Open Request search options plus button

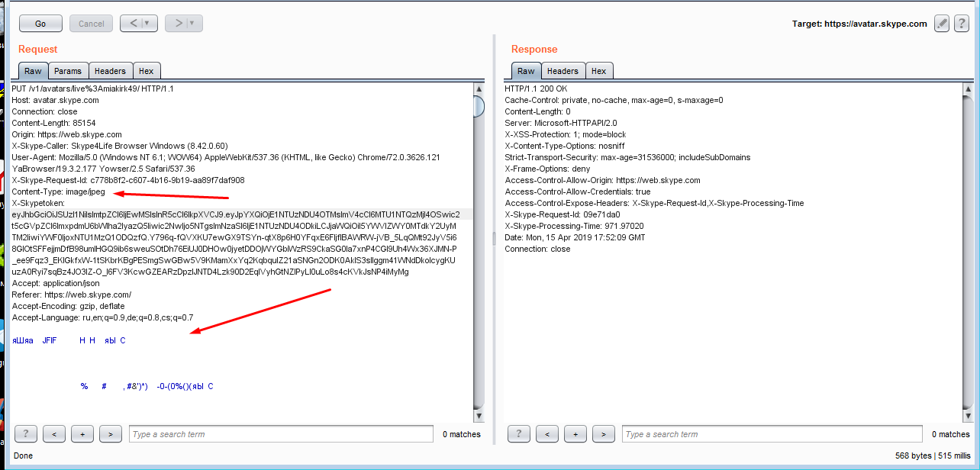[82, 434]
